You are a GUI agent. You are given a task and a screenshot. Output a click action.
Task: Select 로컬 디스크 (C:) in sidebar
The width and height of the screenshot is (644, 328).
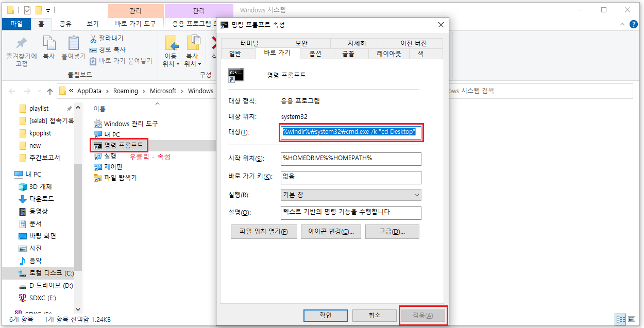[x=45, y=273]
